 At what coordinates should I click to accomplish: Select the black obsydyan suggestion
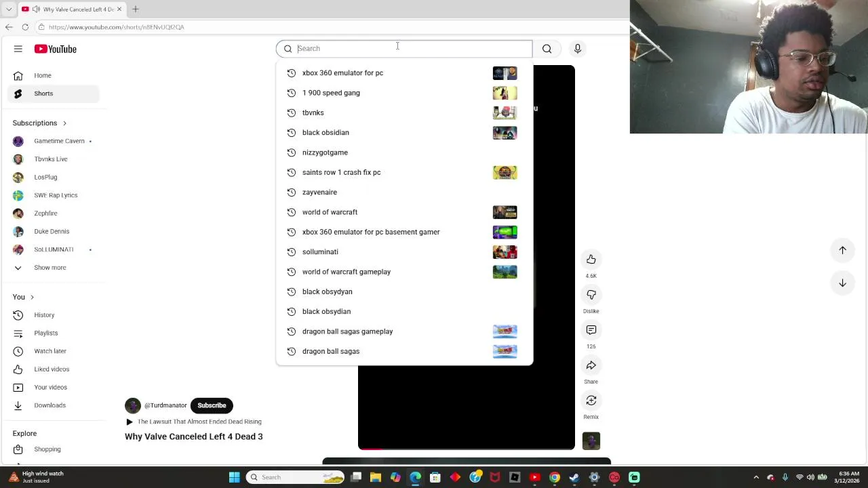tap(404, 291)
